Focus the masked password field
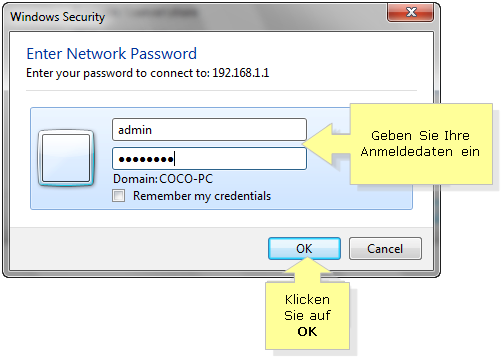Screen dimensions: 502x364 click(209, 159)
